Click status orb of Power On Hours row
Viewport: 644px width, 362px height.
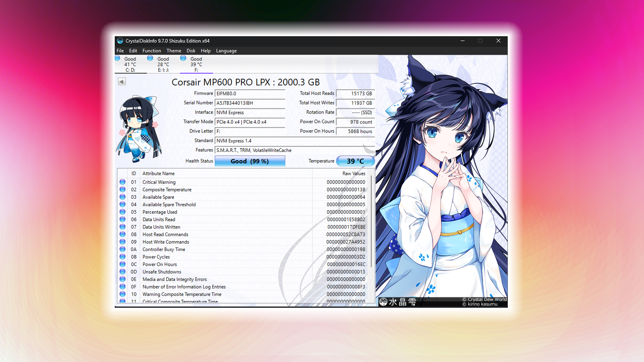click(x=123, y=264)
